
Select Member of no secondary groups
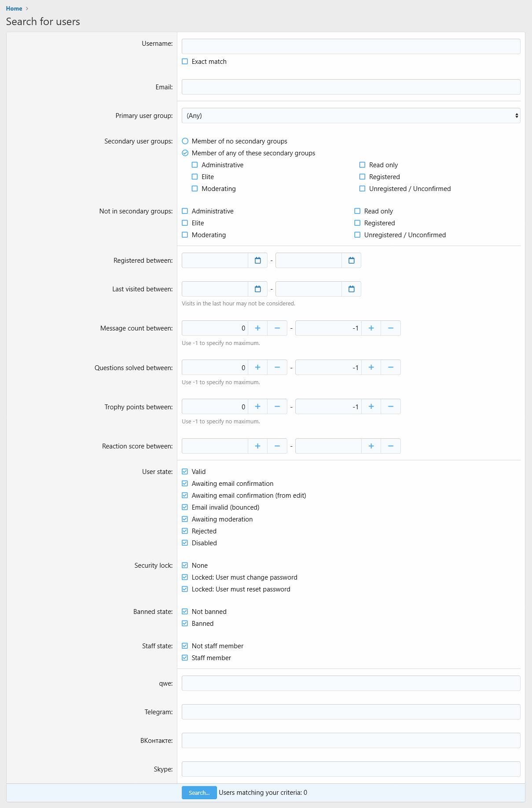185,141
